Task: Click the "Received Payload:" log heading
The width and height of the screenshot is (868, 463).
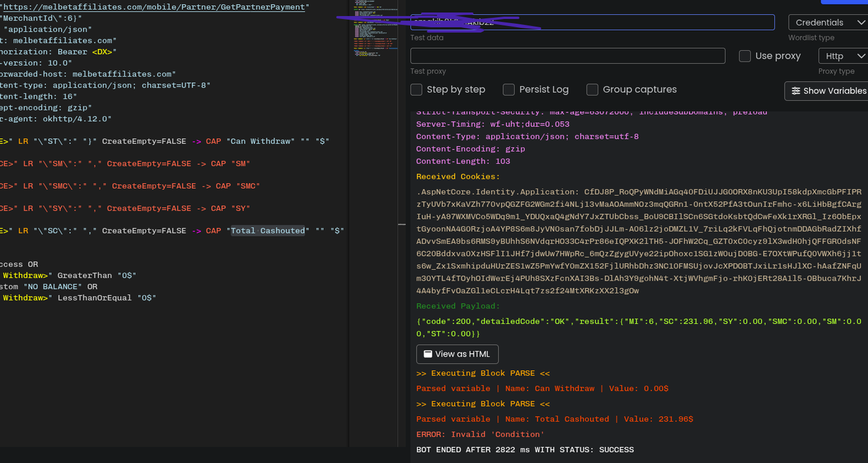Action: point(458,306)
